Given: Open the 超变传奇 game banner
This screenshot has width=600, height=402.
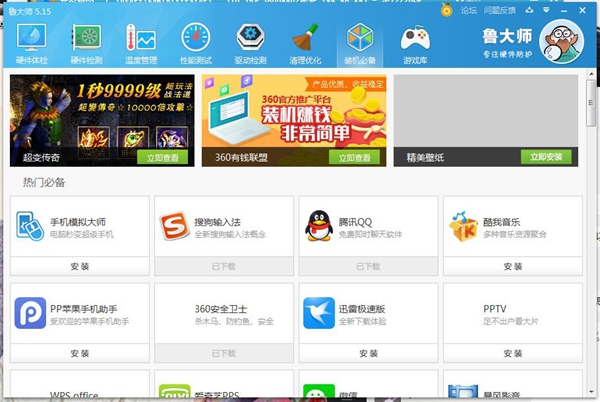Looking at the screenshot, I should click(102, 120).
